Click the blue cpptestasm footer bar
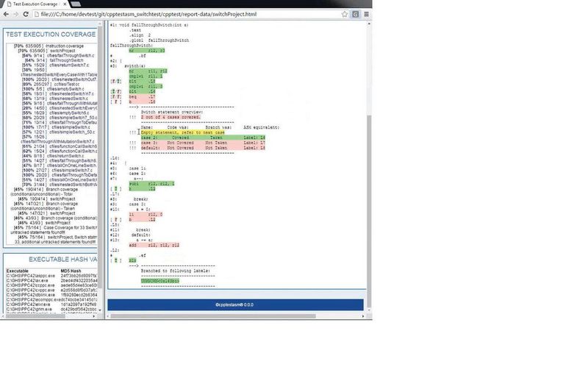Viewport: 588px width, 392px height. pos(235,304)
